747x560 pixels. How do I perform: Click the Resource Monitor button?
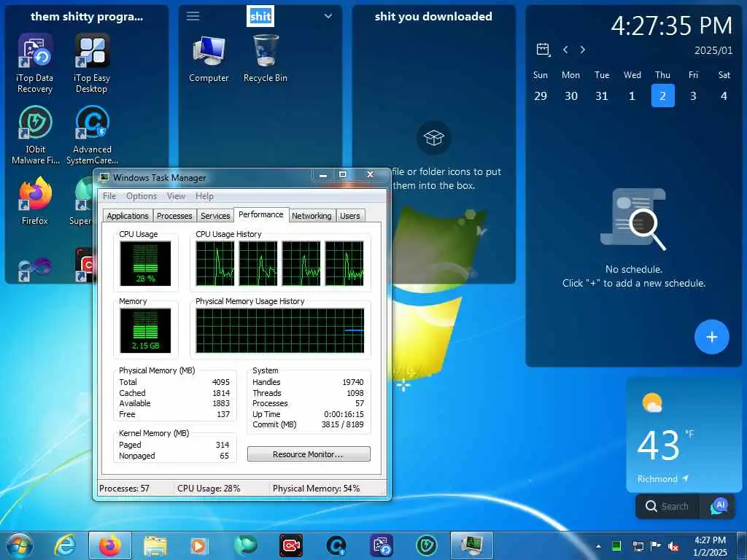tap(309, 454)
